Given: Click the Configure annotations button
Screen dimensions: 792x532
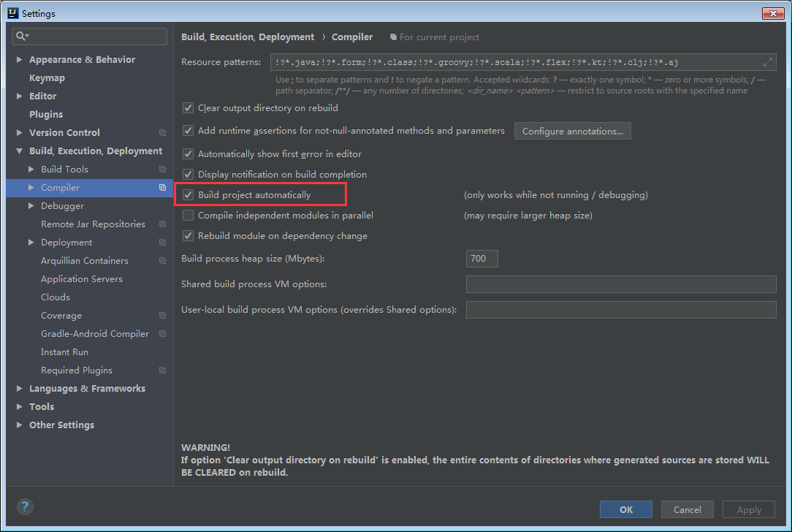Looking at the screenshot, I should click(572, 131).
